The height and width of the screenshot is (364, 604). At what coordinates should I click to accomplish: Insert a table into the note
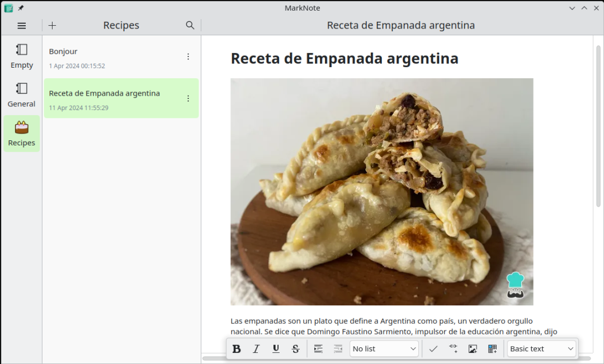[492, 349]
